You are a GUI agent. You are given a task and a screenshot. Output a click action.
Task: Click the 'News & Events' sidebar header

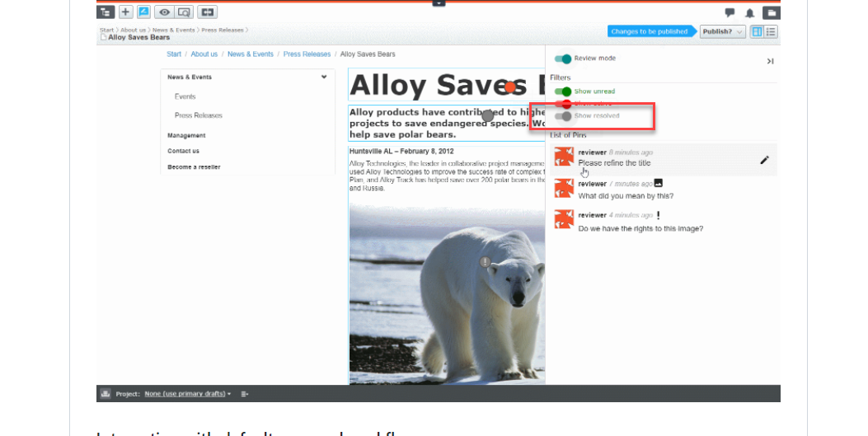point(190,77)
